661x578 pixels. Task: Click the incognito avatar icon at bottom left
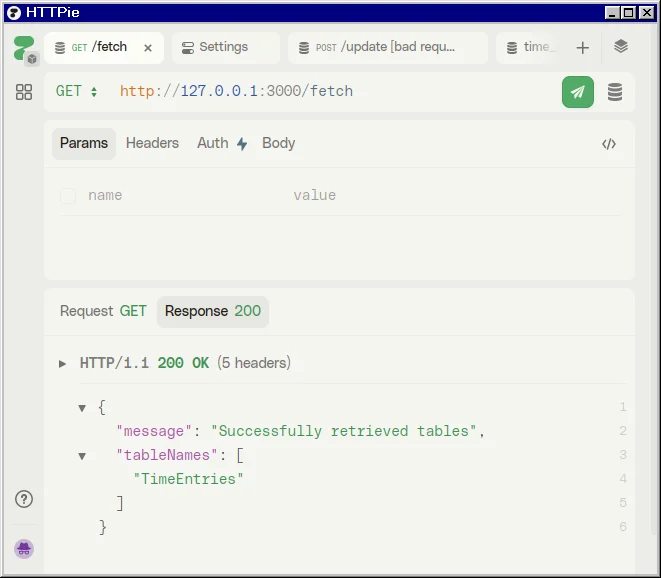click(x=24, y=548)
